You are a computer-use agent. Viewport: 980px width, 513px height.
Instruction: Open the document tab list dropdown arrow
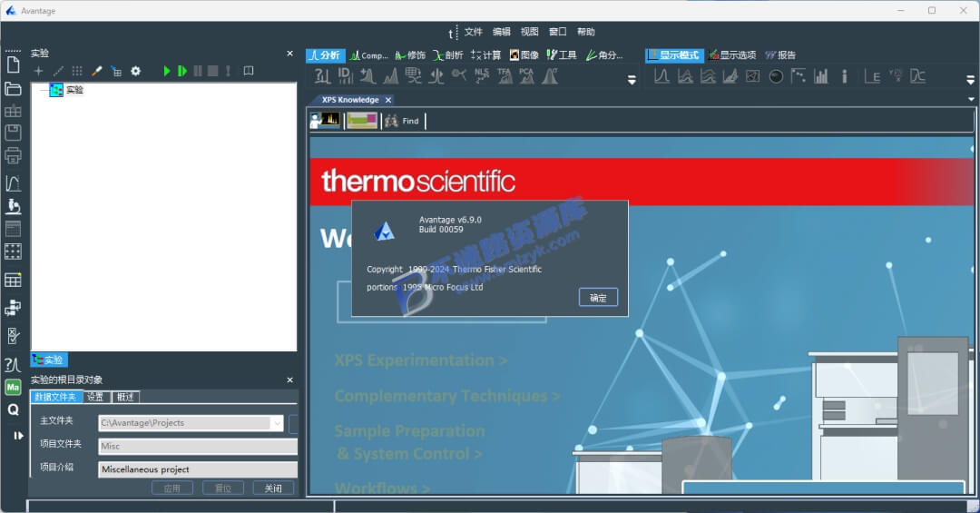click(971, 100)
